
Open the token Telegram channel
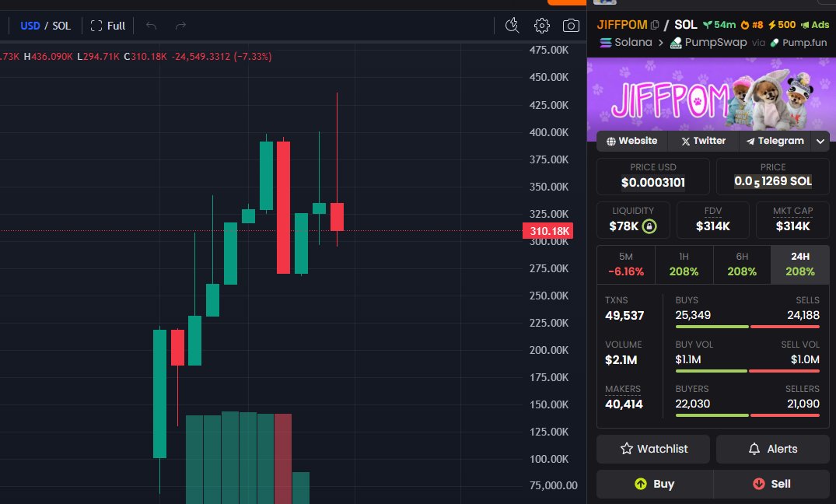coord(775,141)
